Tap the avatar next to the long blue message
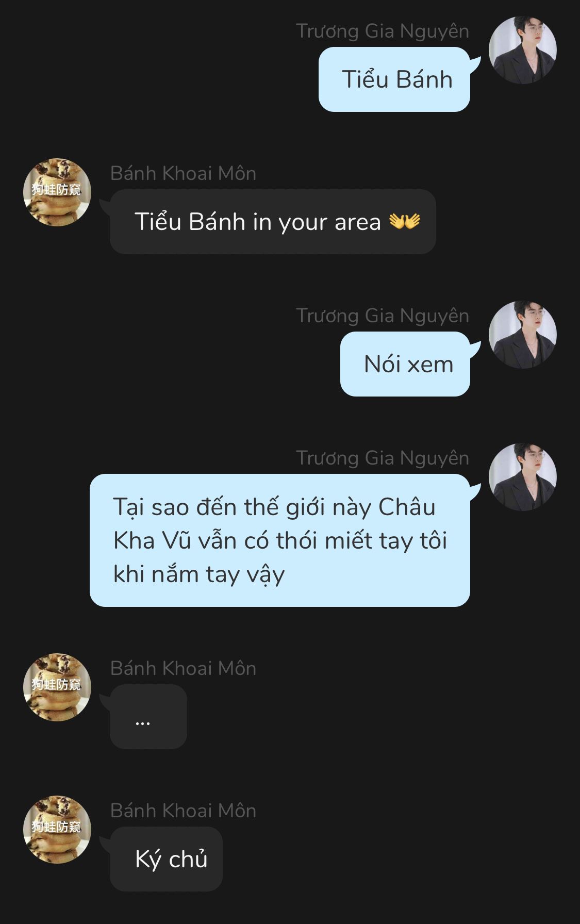 click(522, 477)
